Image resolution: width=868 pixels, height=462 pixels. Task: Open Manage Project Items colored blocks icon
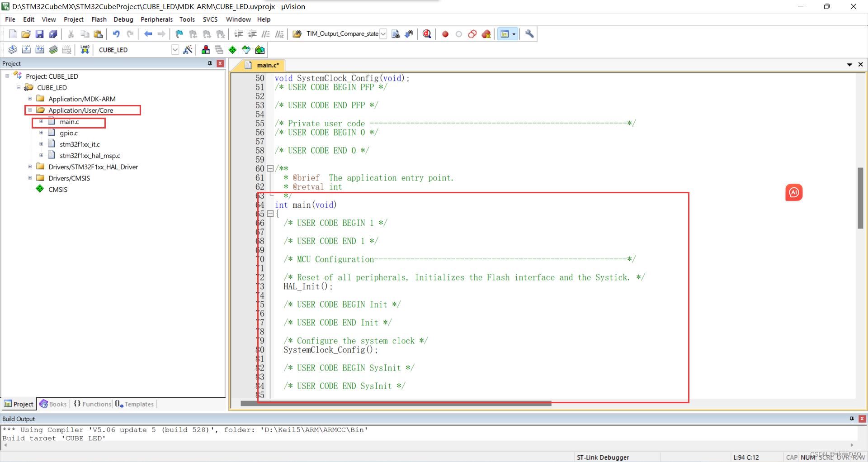tap(206, 50)
